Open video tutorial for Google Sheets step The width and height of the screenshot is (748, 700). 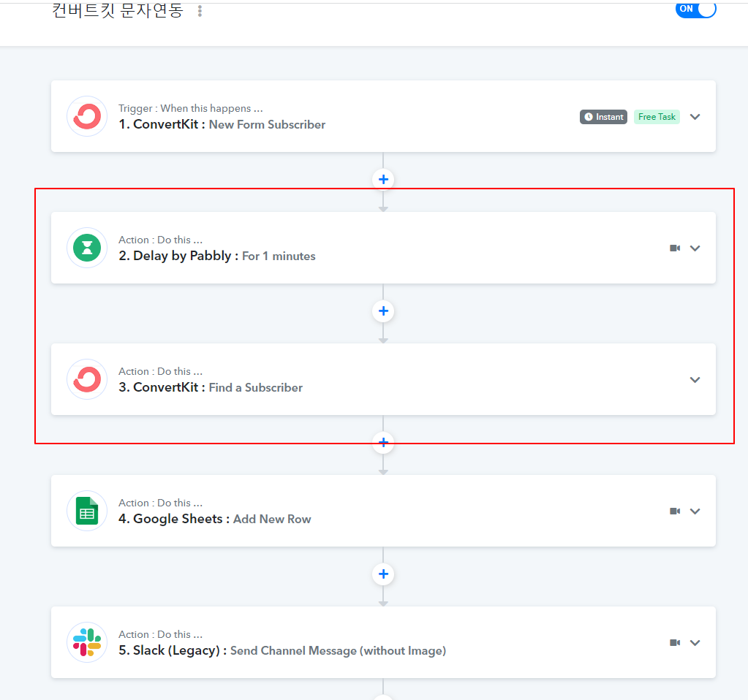(x=675, y=511)
